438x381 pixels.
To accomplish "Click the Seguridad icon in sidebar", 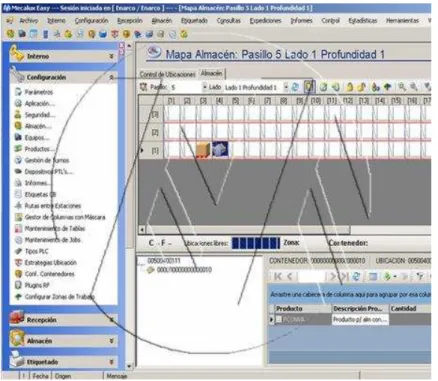I will click(x=18, y=115).
